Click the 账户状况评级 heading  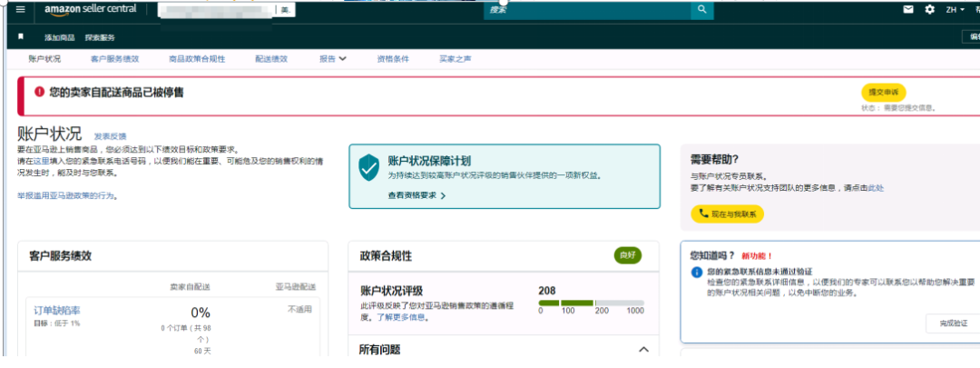(391, 291)
